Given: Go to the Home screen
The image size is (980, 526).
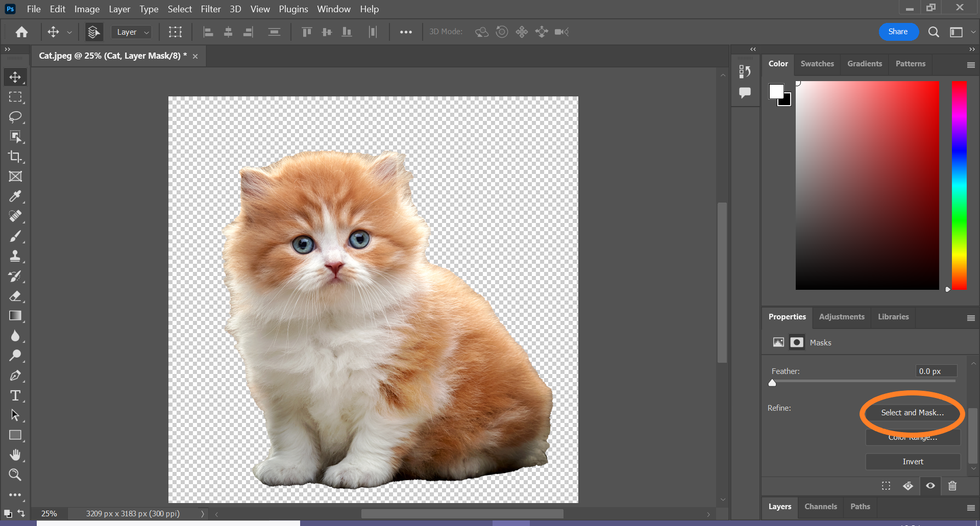Looking at the screenshot, I should pos(21,32).
